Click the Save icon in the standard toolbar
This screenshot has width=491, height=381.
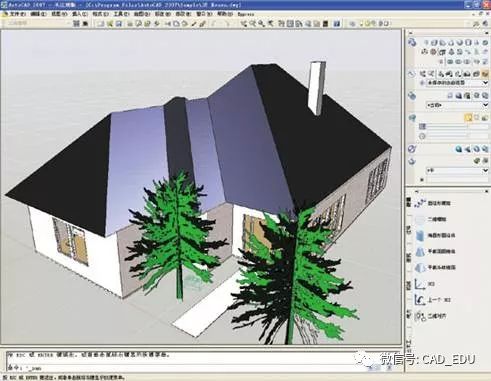tap(119, 24)
